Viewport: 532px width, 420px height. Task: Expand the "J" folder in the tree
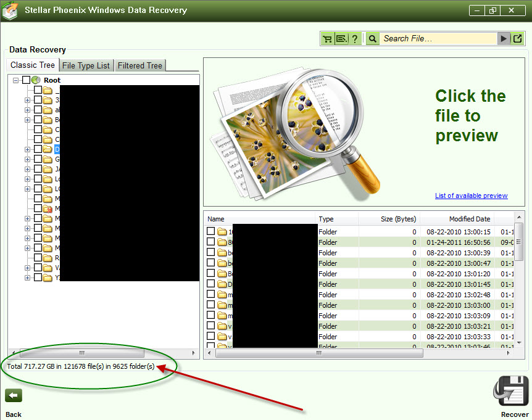point(28,169)
